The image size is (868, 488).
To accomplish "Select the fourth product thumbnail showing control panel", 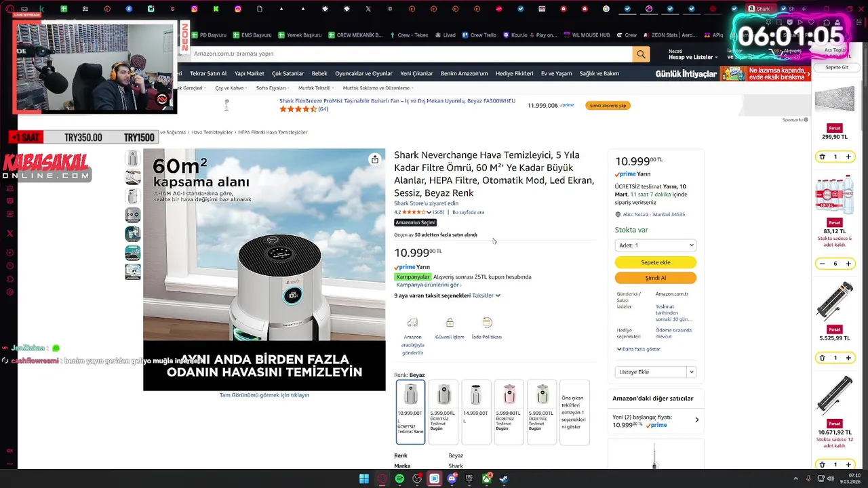I will [x=133, y=215].
